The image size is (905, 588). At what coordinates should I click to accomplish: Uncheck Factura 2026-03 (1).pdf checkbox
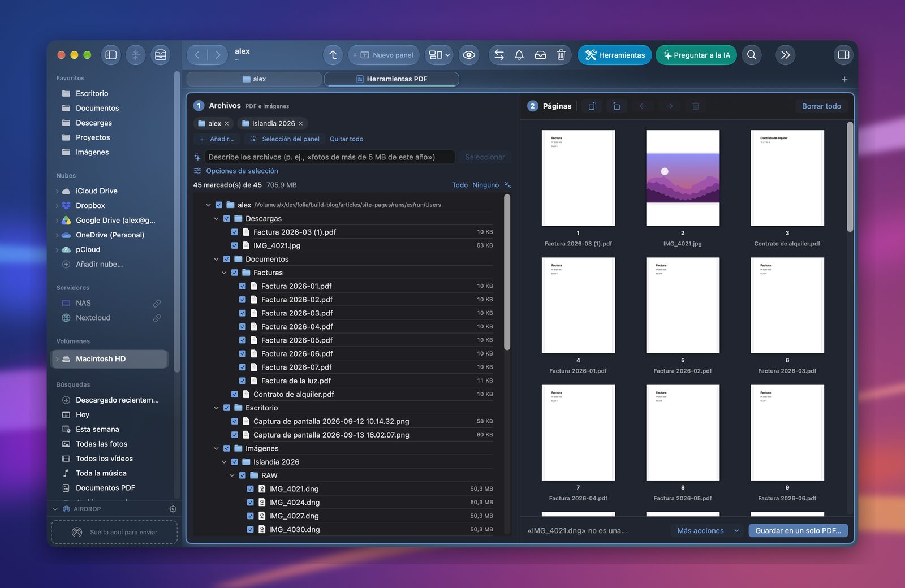tap(235, 232)
